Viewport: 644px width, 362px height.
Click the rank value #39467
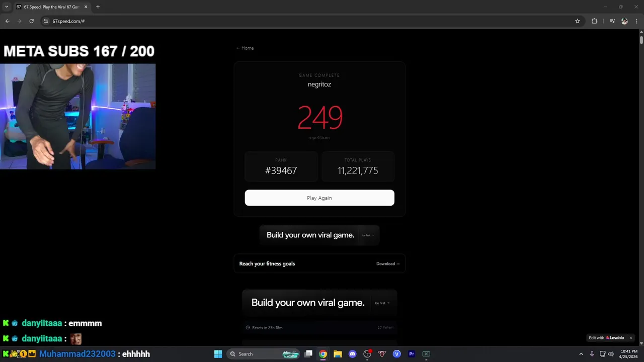[x=281, y=170]
